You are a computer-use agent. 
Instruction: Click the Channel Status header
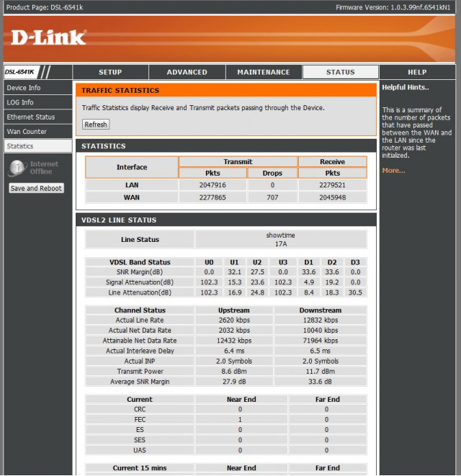pos(140,310)
